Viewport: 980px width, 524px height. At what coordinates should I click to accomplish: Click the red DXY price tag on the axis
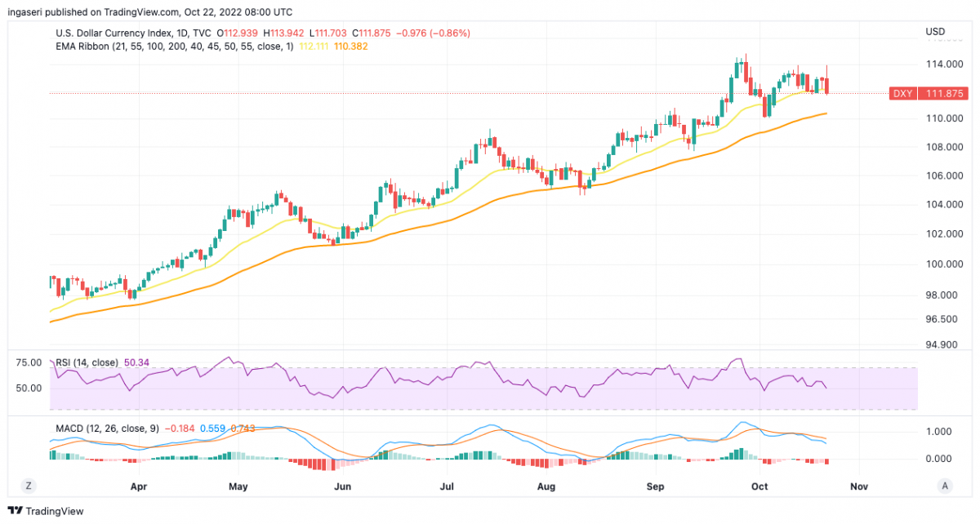click(x=927, y=93)
